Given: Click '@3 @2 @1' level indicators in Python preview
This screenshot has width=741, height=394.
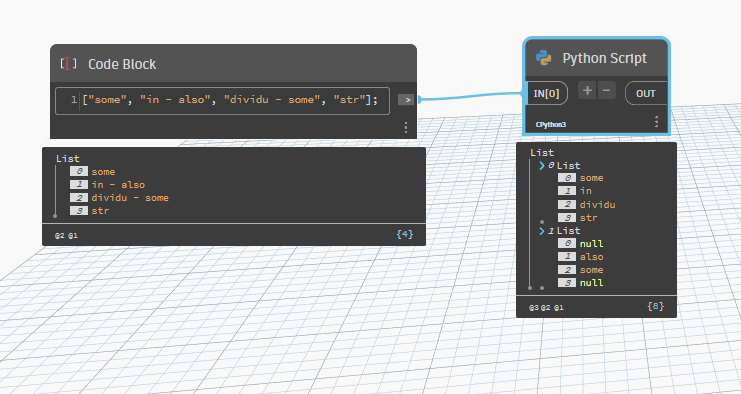Looking at the screenshot, I should (x=546, y=308).
